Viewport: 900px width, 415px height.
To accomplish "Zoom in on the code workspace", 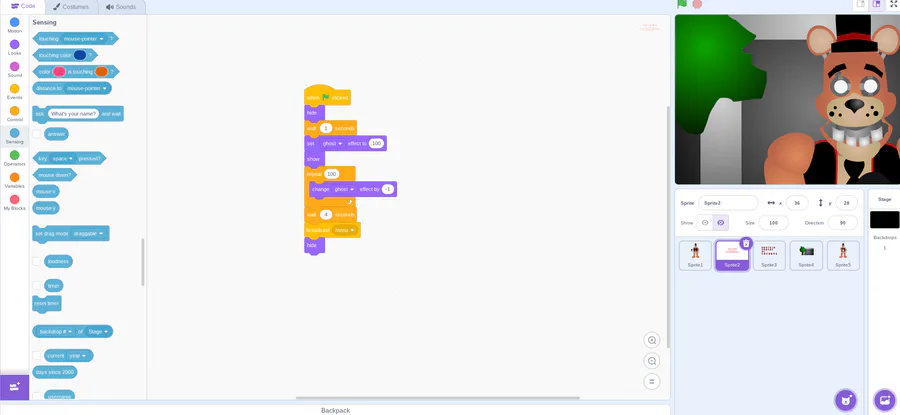I will pos(651,340).
